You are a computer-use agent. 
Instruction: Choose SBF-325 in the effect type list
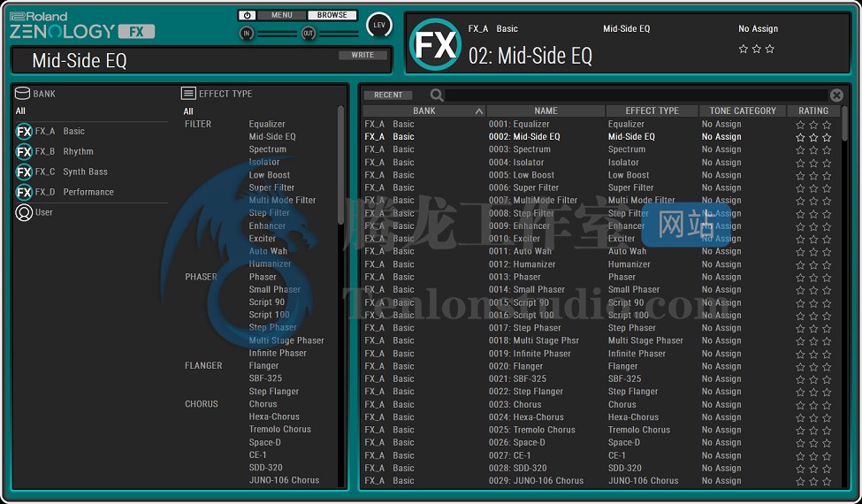click(x=265, y=378)
